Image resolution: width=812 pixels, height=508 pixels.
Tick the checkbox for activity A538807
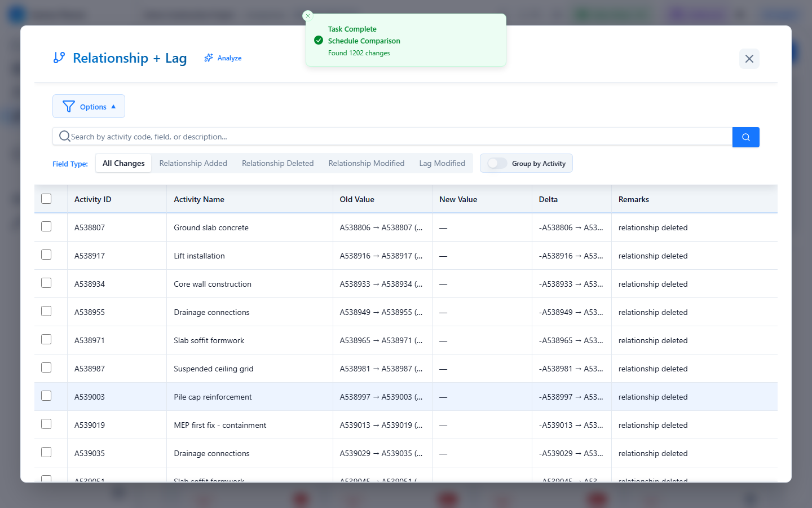(x=46, y=226)
